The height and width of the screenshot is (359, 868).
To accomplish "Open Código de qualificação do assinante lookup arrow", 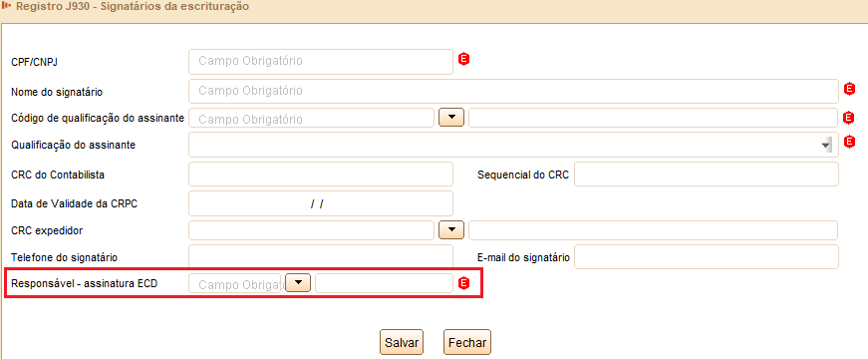I will (x=451, y=118).
